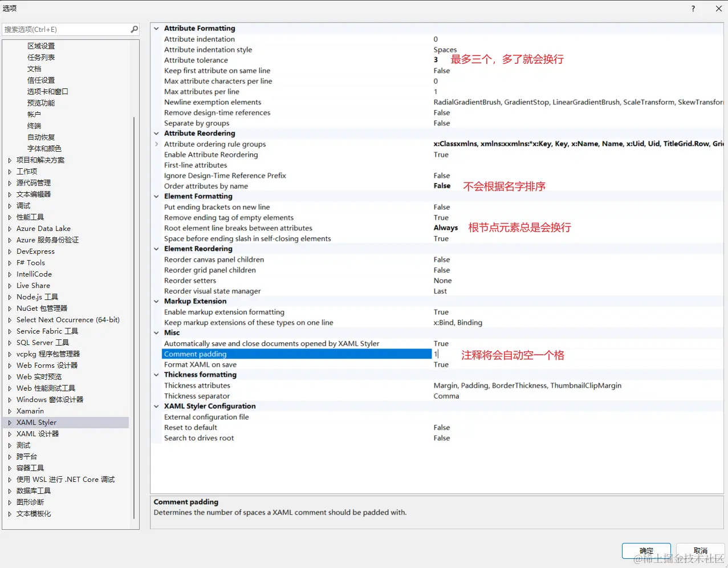Select External configuration file property
The width and height of the screenshot is (728, 568).
206,417
